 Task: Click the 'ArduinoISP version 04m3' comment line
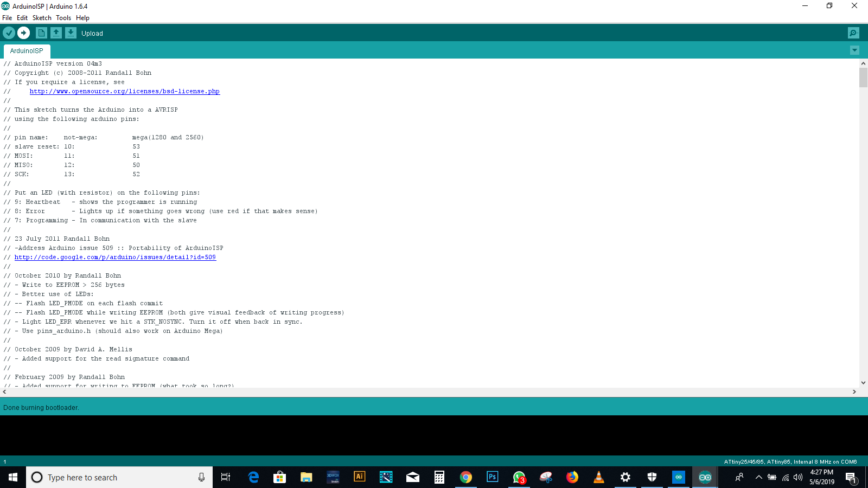(53, 63)
